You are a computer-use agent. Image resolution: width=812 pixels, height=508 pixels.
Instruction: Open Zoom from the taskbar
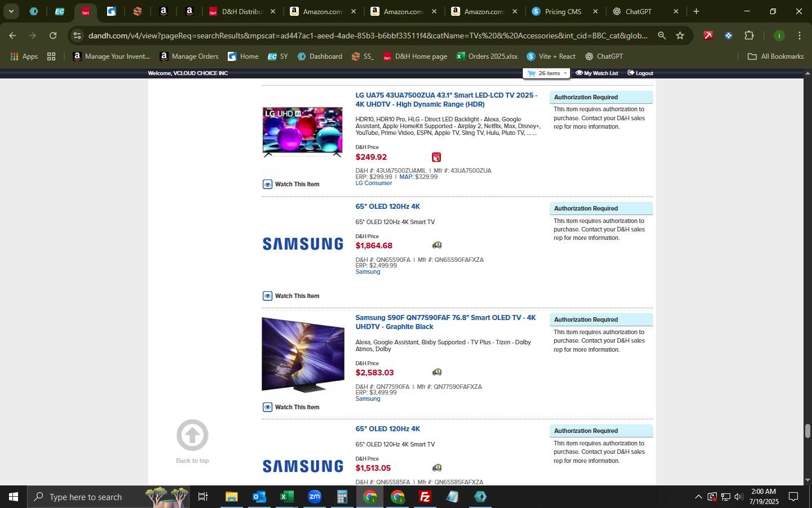(x=314, y=497)
